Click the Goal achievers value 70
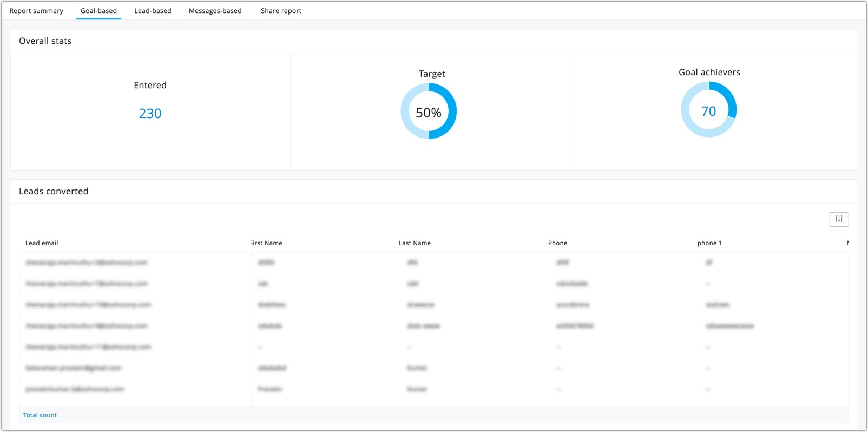This screenshot has height=432, width=868. click(708, 112)
